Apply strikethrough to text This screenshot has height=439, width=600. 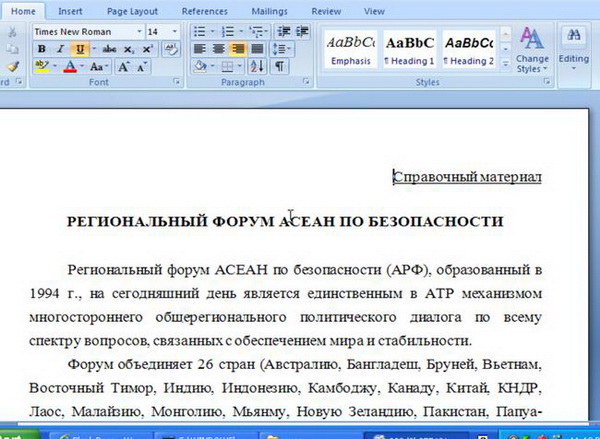(x=108, y=49)
